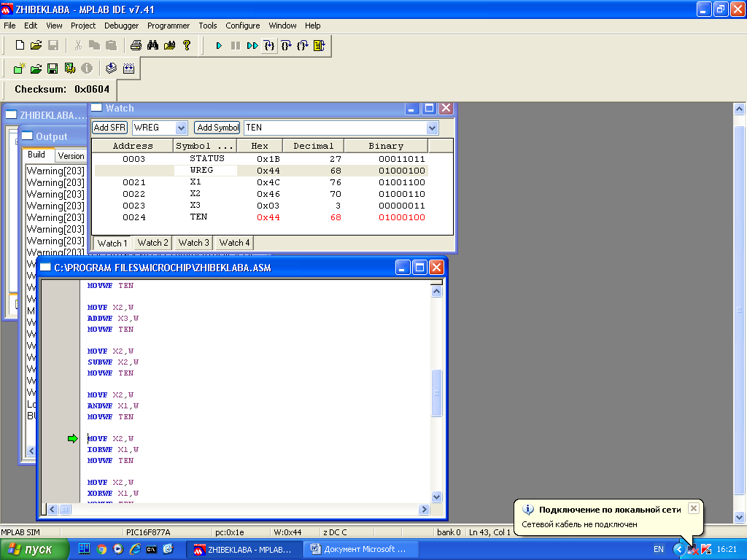Select the Build tab in Output

pos(36,155)
